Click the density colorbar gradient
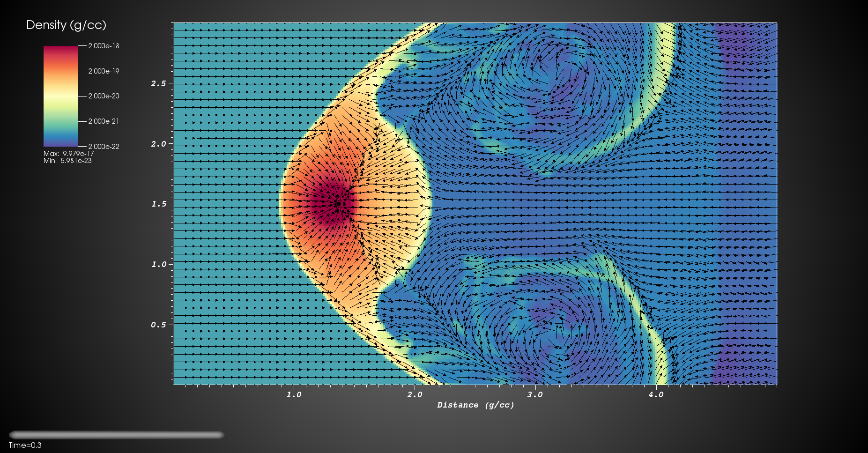Viewport: 868px width, 453px height. coord(61,96)
